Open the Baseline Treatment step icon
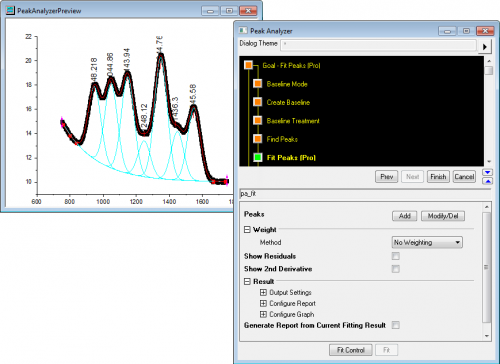This screenshot has height=364, width=500. point(258,120)
